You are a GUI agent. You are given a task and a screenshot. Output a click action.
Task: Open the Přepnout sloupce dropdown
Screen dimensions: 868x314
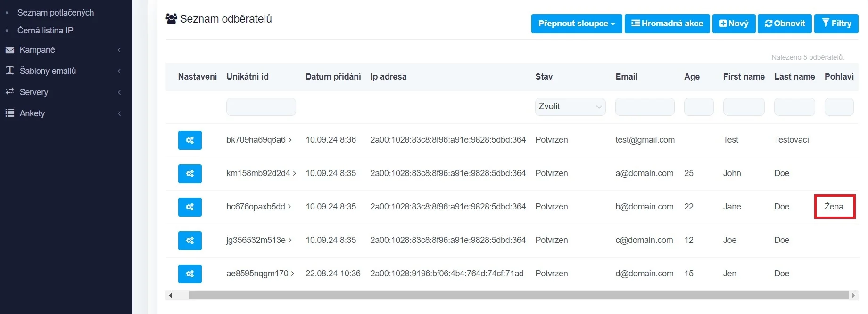pos(576,24)
